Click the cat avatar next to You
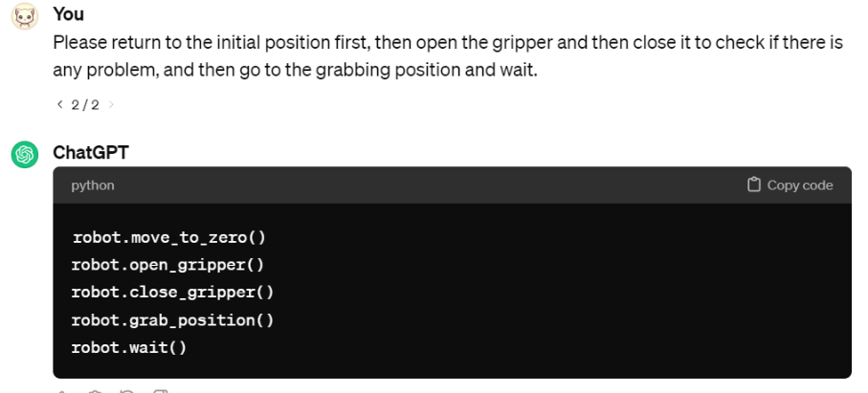Image resolution: width=868 pixels, height=393 pixels. pos(25,16)
